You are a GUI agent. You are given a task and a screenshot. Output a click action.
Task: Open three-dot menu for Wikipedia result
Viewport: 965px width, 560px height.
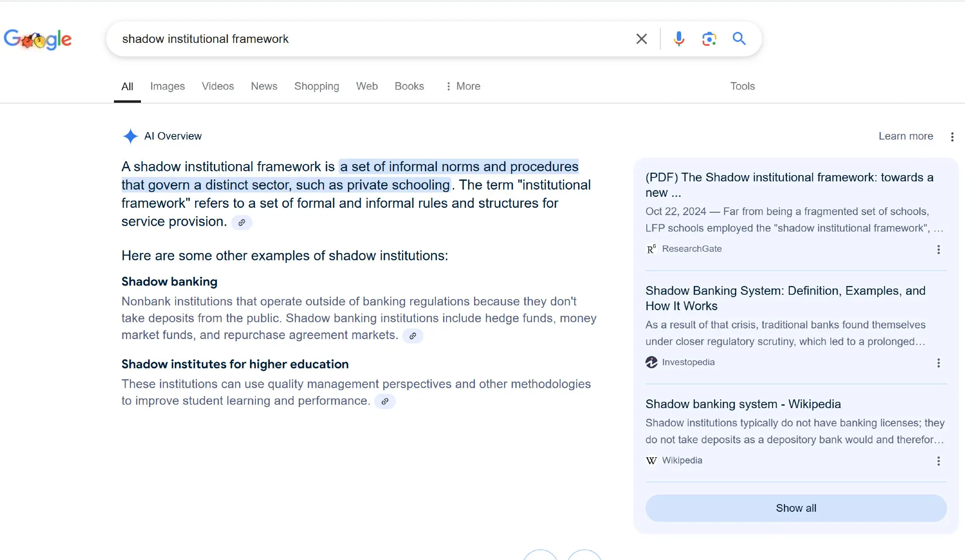pos(938,461)
